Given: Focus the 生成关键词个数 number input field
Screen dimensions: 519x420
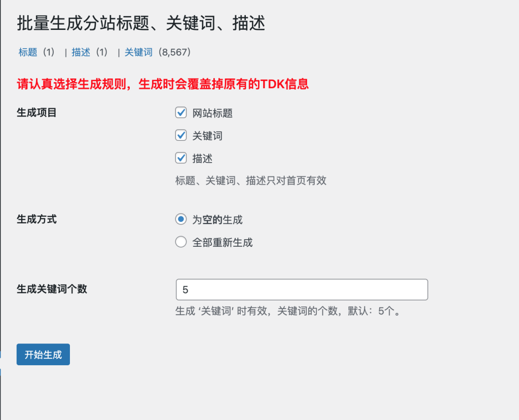Looking at the screenshot, I should pos(302,289).
